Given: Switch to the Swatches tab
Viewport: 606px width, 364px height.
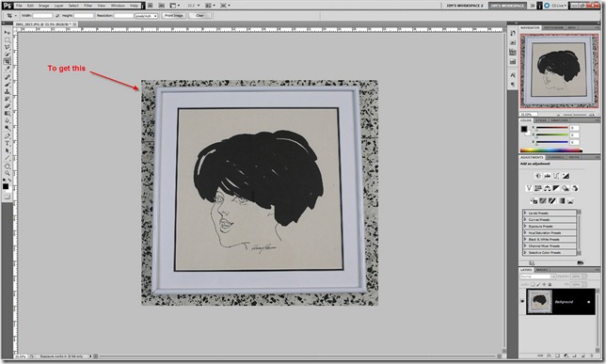Looking at the screenshot, I should click(x=559, y=120).
